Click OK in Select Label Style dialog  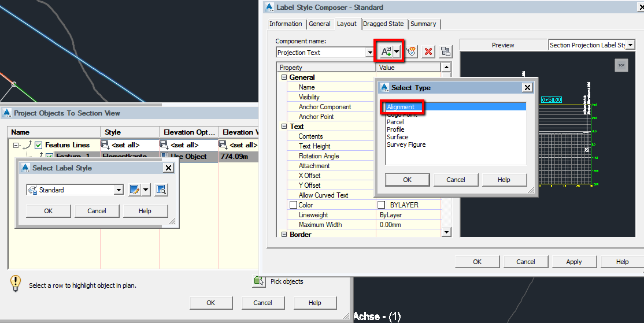[49, 211]
